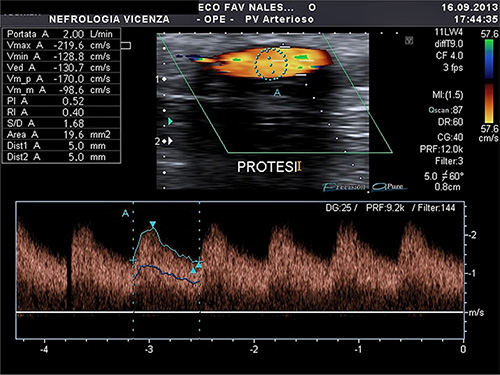Click the Dist2 A 5.0 mm row
This screenshot has height=375, width=500.
tap(61, 157)
